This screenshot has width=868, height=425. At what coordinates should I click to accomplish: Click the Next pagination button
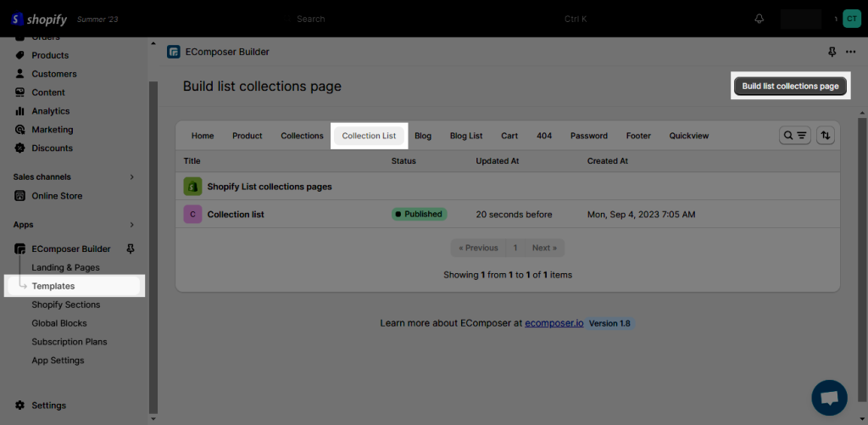[x=544, y=248]
